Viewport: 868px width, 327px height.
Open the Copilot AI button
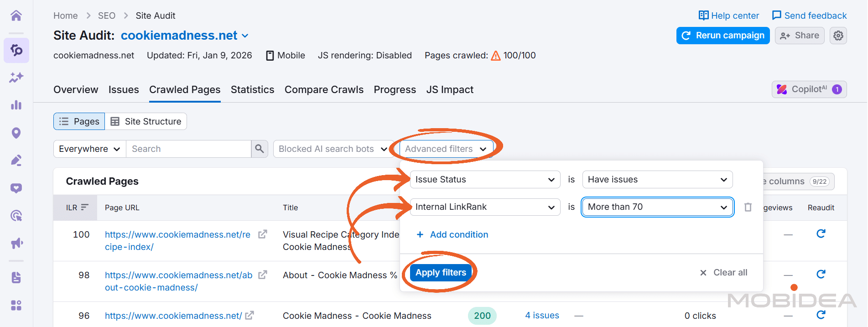809,89
